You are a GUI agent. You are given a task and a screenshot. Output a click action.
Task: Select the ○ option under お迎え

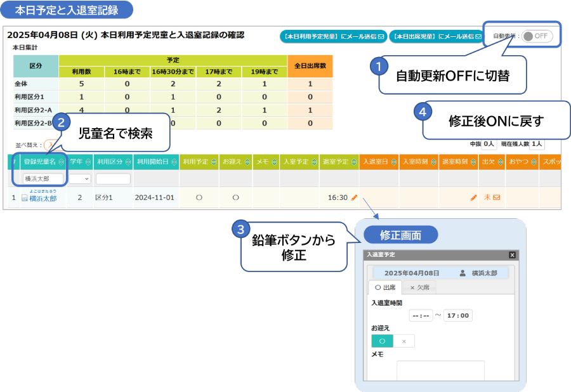382,341
